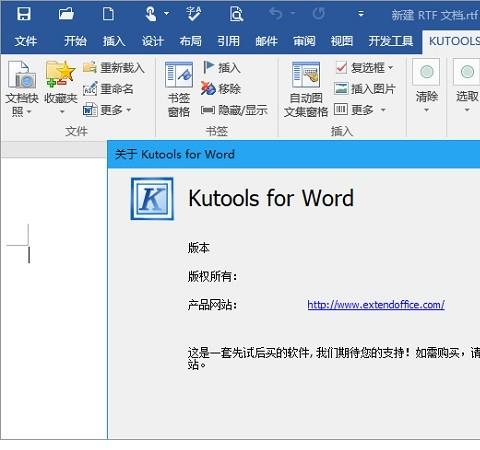Click the Open folder icon
Image resolution: width=480 pixels, height=450 pixels.
[x=66, y=14]
